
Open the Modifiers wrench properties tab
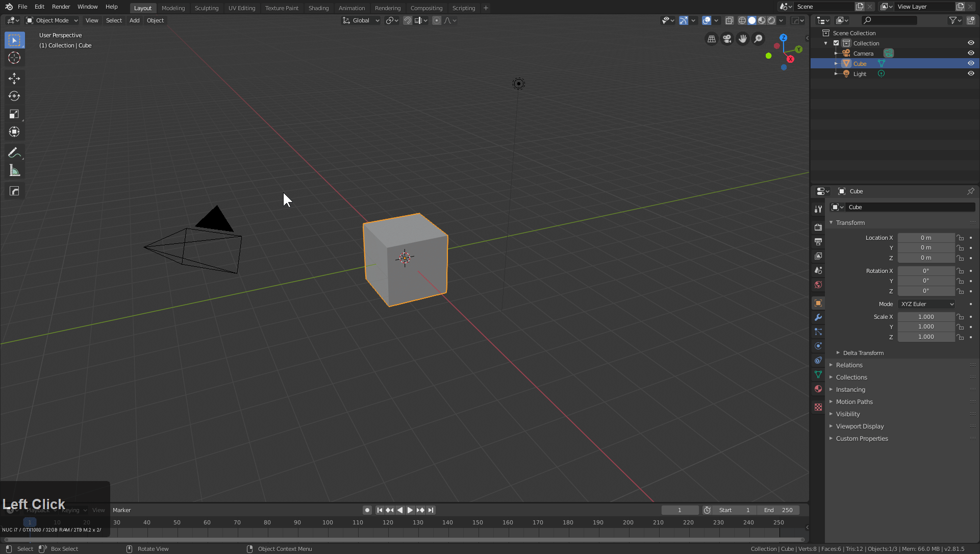818,317
